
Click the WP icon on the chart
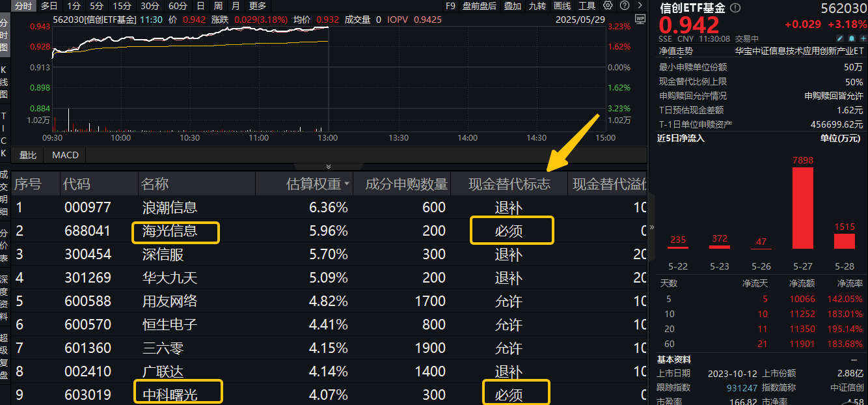pos(640,19)
